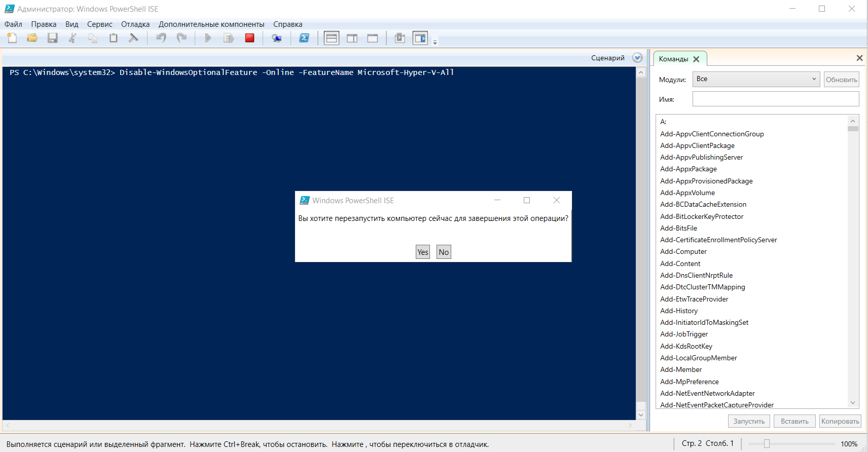Stop operation with the red square icon

click(249, 38)
